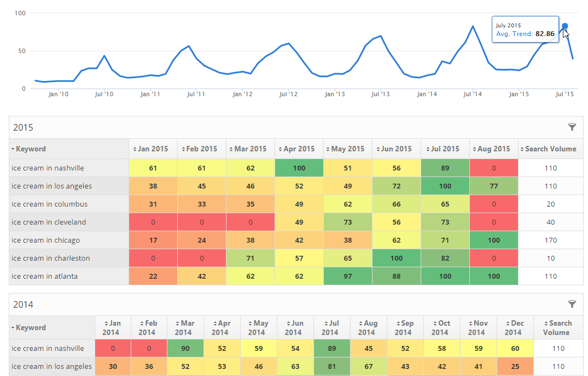Sort 2014 table by Keyword header
This screenshot has height=376, width=588.
31,327
